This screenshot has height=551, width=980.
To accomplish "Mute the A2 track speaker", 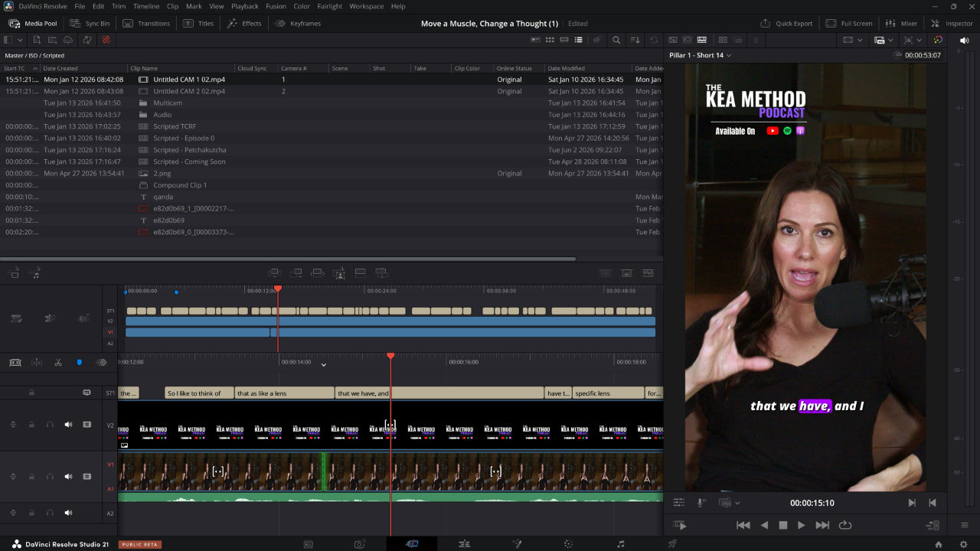I will click(x=68, y=513).
